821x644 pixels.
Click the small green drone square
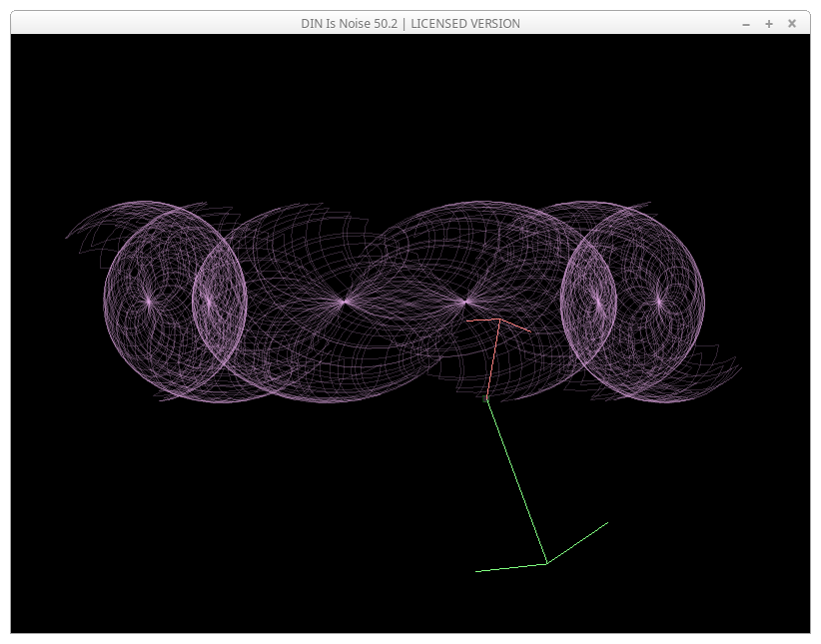tap(486, 398)
